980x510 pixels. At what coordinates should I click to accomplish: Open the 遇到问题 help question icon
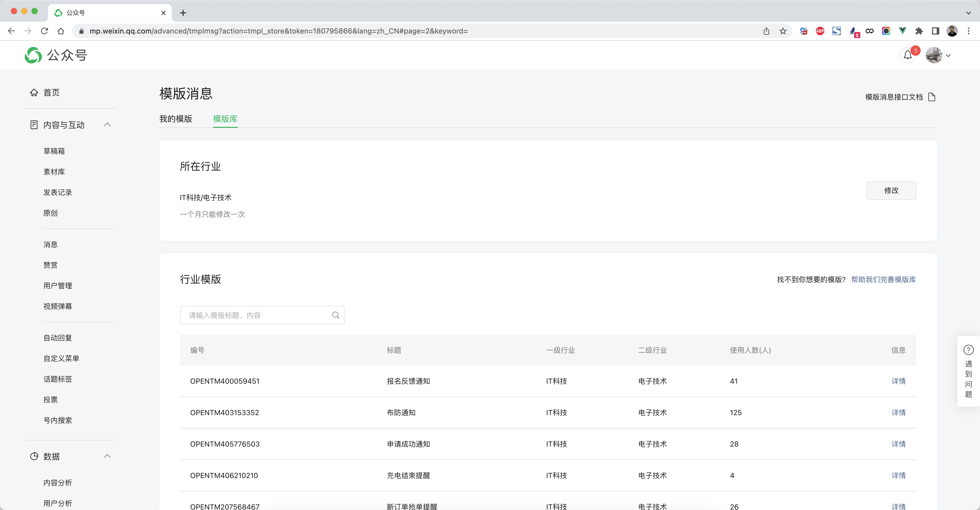tap(968, 350)
